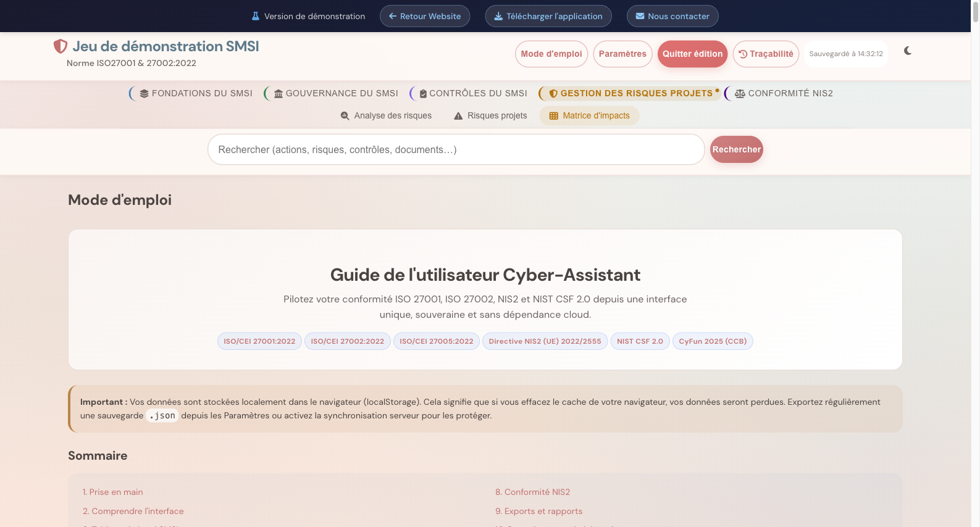980x527 pixels.
Task: Click the ISO/CEI 27002:2022 badge
Action: coord(348,341)
